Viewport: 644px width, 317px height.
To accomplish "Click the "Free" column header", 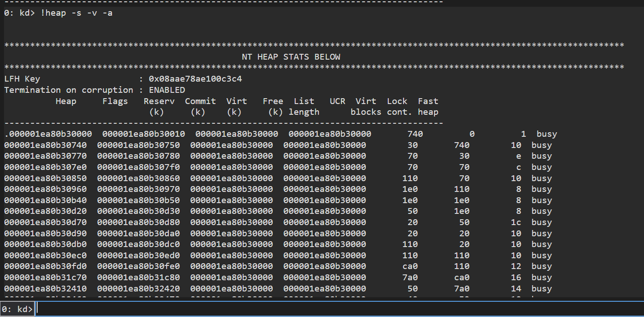I will click(x=273, y=101).
